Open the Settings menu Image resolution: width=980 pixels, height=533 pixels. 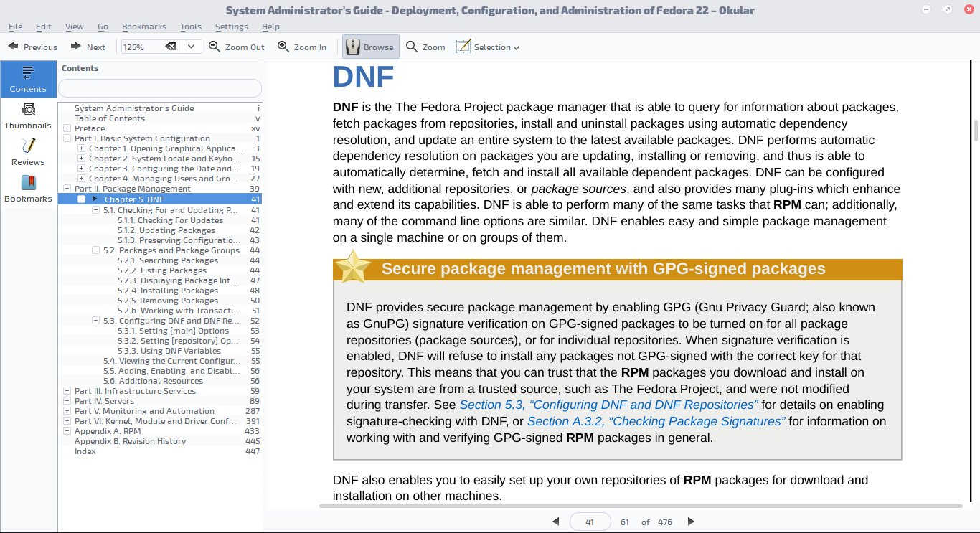(232, 27)
